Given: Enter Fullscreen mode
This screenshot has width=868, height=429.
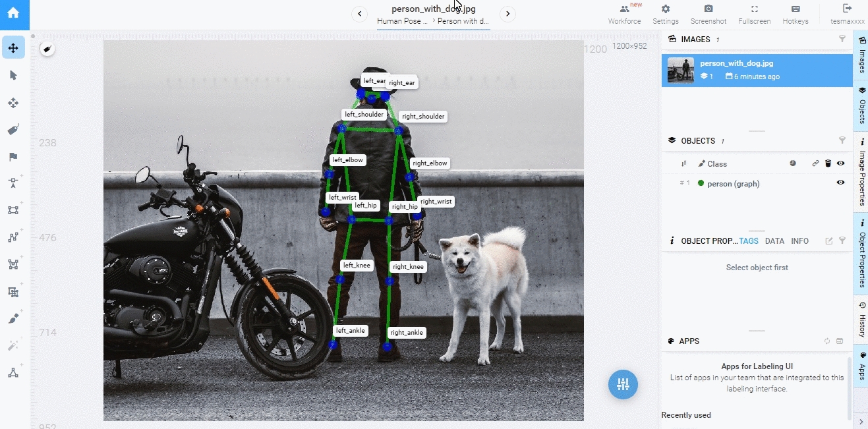Looking at the screenshot, I should click(755, 14).
